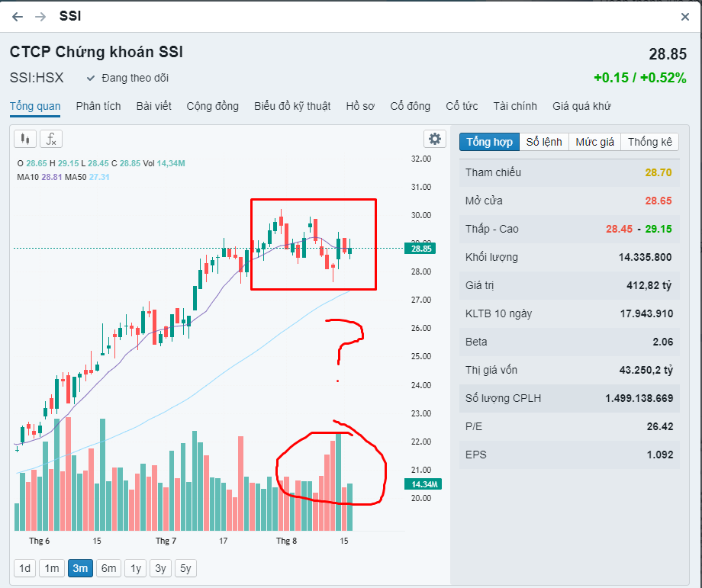The image size is (702, 588).
Task: Go to the Cổ tức tab
Action: pyautogui.click(x=462, y=106)
